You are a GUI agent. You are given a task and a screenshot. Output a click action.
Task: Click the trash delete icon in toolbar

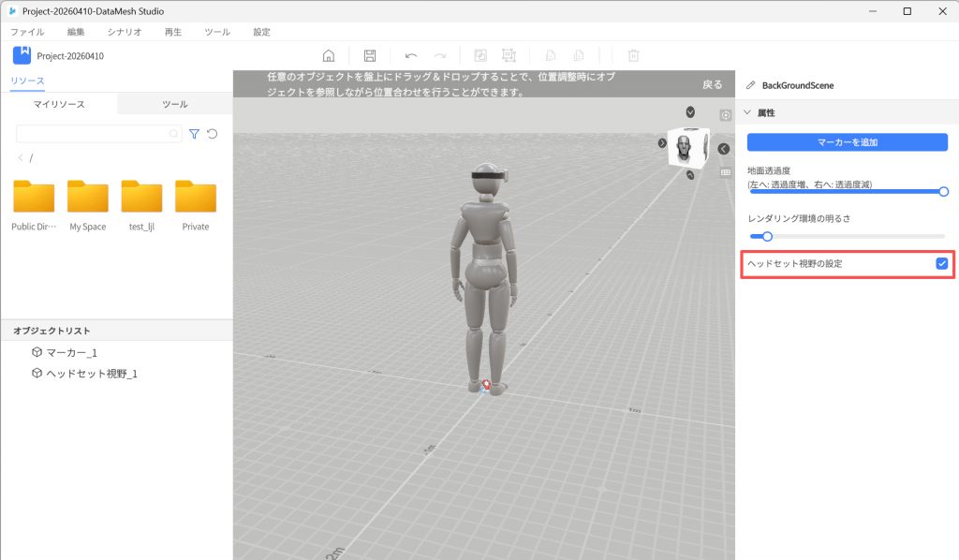tap(633, 56)
